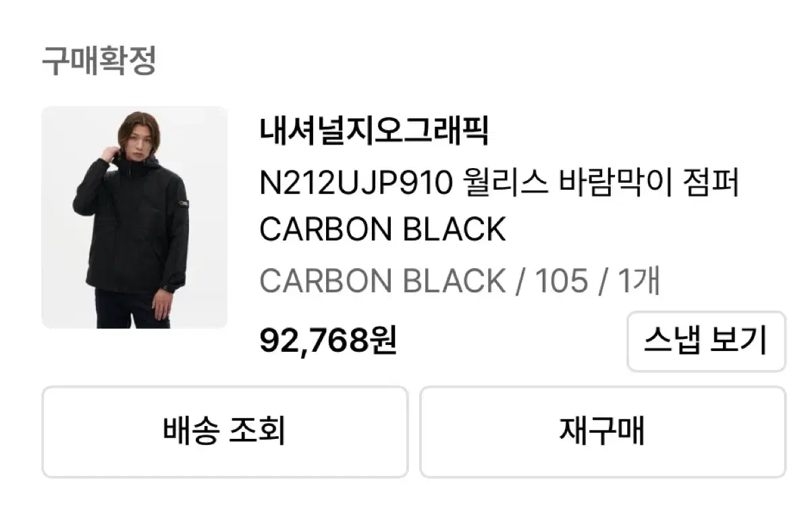Screen dimensions: 810x532
Task: Select the product code N212UJP910
Action: coord(355,183)
